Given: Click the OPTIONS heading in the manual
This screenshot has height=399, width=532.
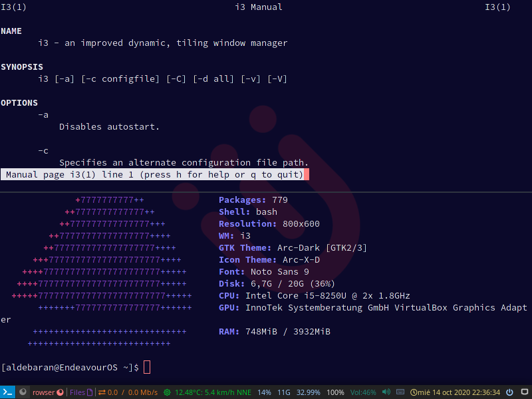Looking at the screenshot, I should 19,103.
